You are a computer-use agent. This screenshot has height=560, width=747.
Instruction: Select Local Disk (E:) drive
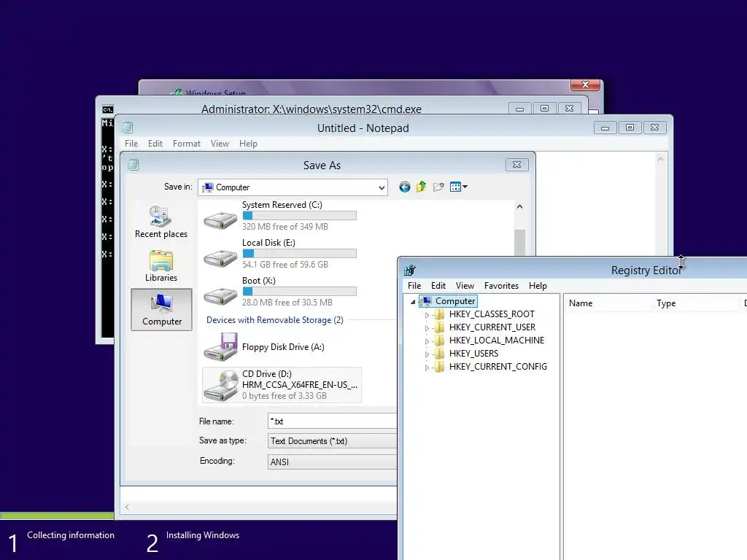tap(281, 253)
